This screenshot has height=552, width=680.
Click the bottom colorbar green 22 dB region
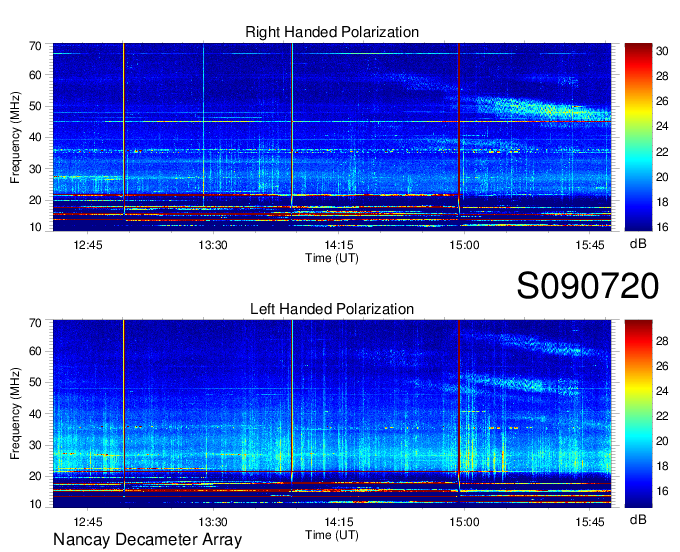coord(638,416)
